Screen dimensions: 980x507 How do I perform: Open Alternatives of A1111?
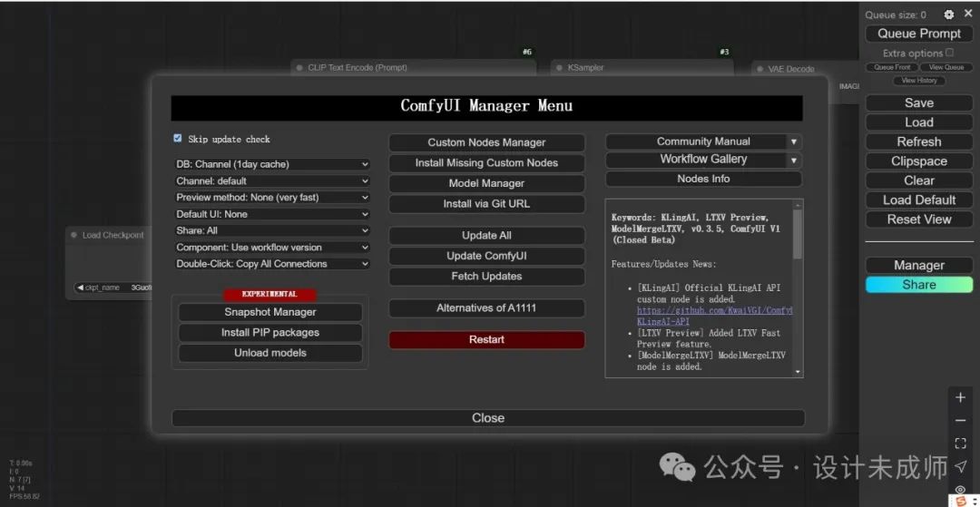tap(486, 307)
